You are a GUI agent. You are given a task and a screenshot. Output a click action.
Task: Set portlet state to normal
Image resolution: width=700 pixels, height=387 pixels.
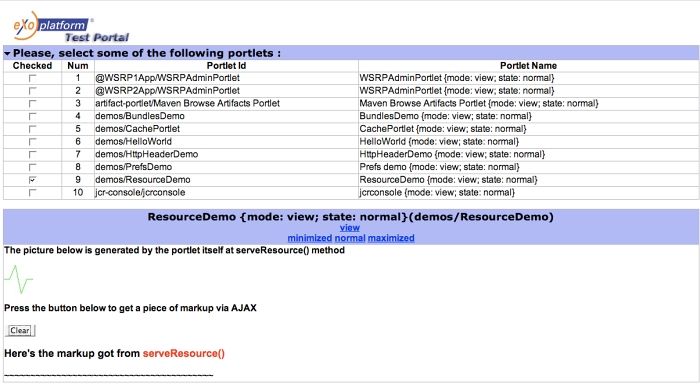tap(350, 238)
